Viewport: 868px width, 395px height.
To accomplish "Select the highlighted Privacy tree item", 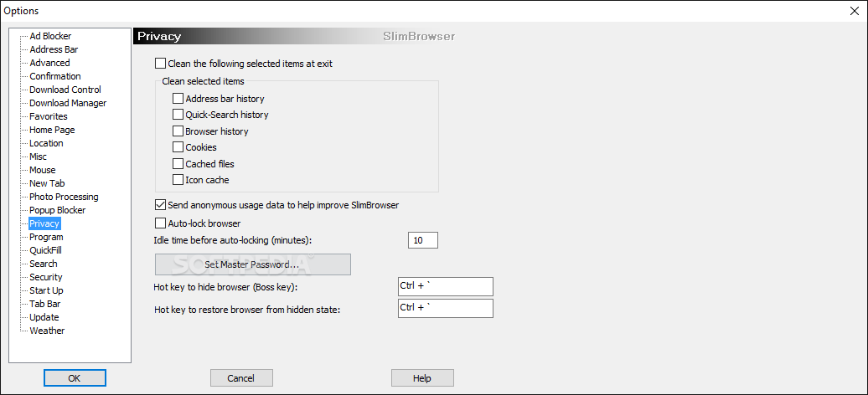I will click(44, 223).
